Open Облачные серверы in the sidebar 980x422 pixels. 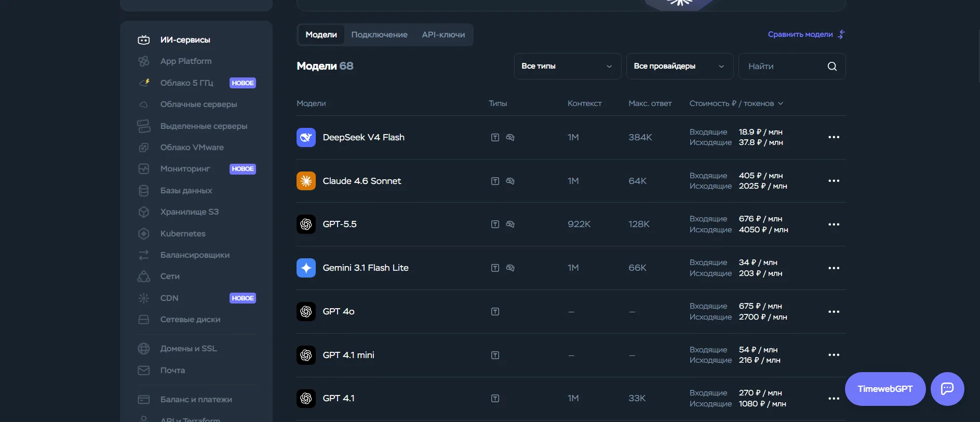[198, 104]
